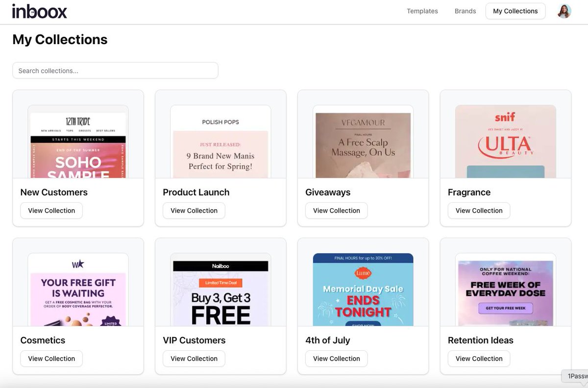This screenshot has width=588, height=388.
Task: Select the My Collections tab
Action: pos(515,11)
